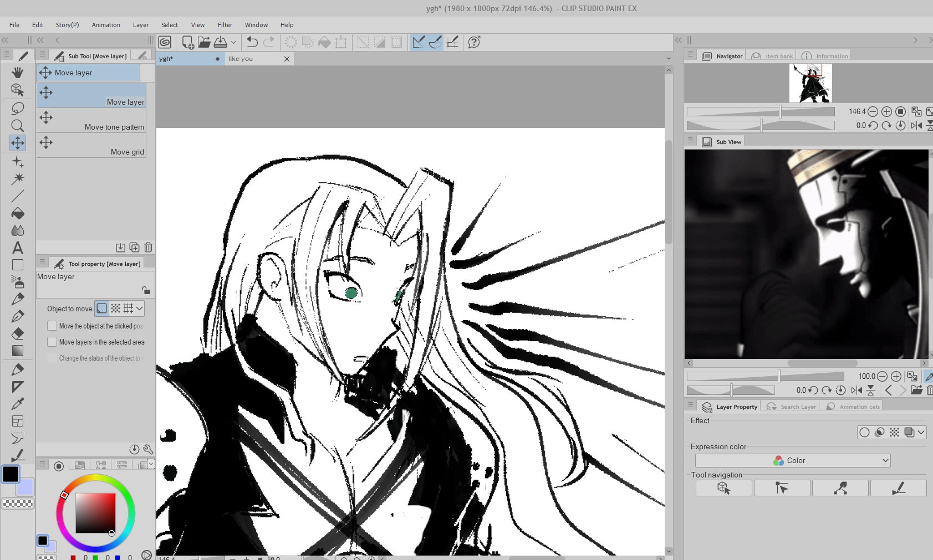Set Object to move as tone pattern
Viewport: 933px width, 560px height.
click(115, 309)
